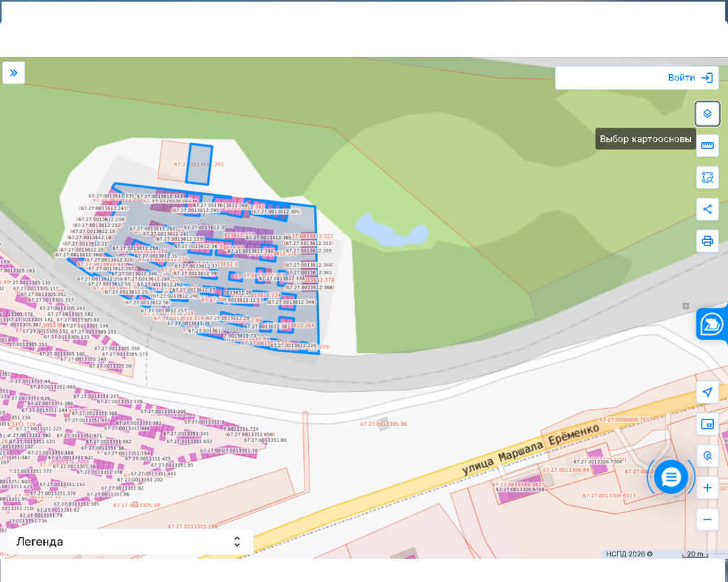
Task: Click the share map icon
Action: [707, 209]
